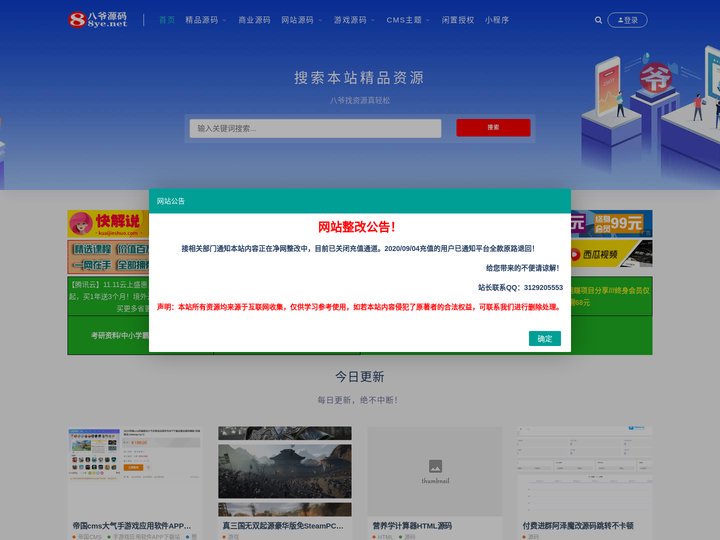The width and height of the screenshot is (720, 540).
Task: Click the 考研资料 green ad link
Action: coord(109,335)
